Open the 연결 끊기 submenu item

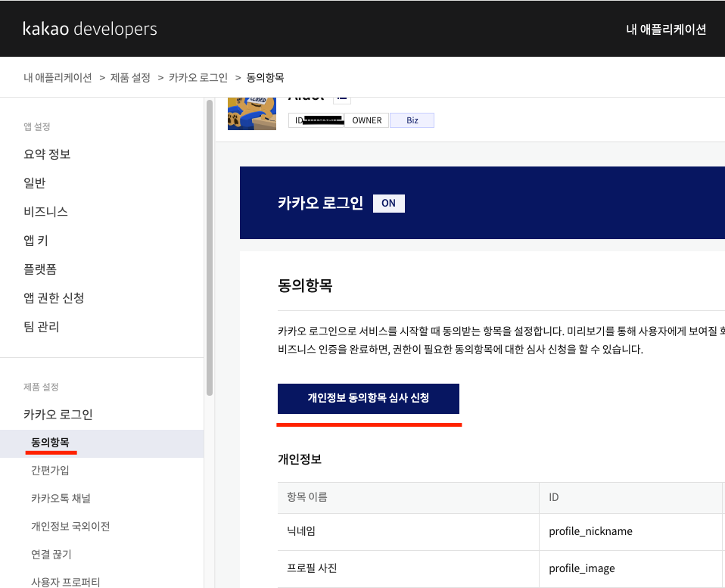(51, 554)
